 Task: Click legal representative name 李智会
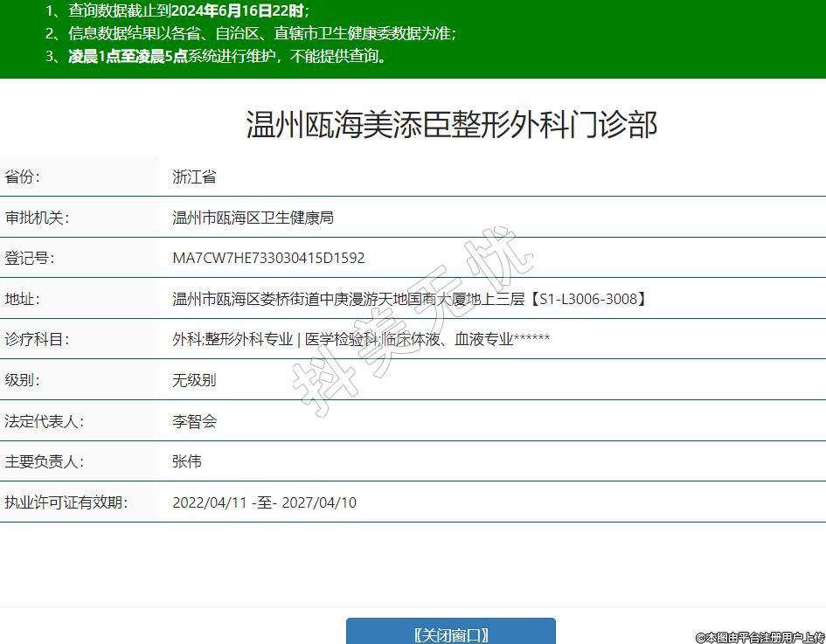click(194, 421)
